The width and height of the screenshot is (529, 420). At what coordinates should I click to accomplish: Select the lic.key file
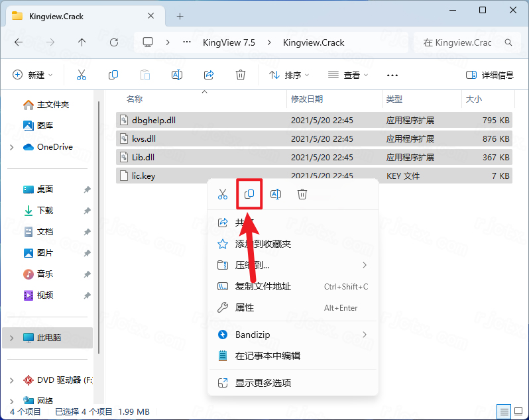(x=314, y=176)
